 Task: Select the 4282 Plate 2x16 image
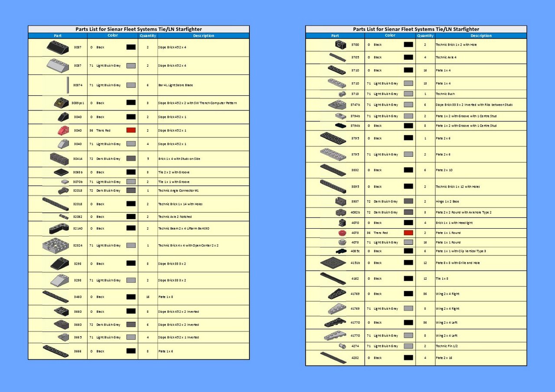pyautogui.click(x=333, y=358)
